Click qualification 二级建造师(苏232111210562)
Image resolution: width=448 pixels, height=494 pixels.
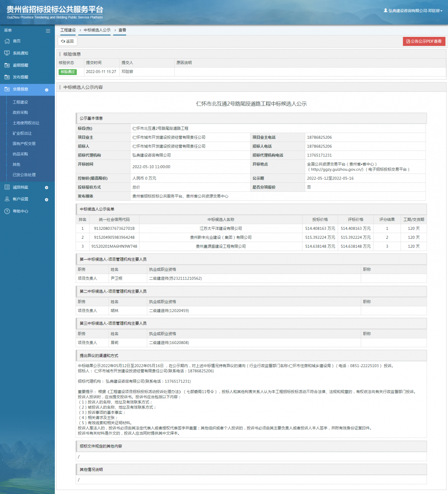175,278
